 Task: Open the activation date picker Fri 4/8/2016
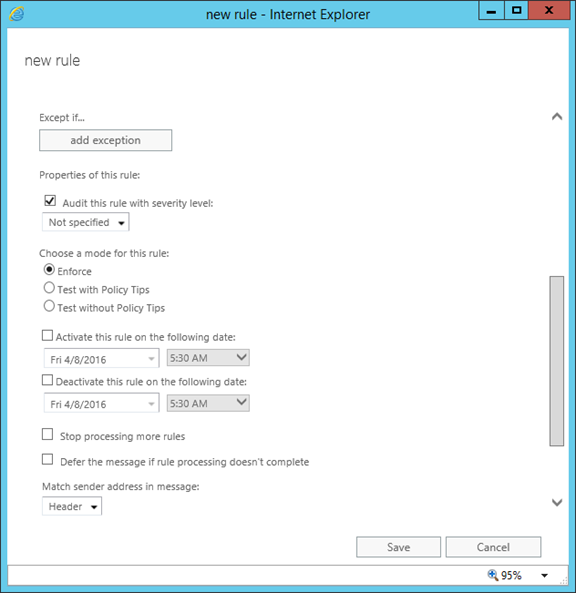[101, 359]
